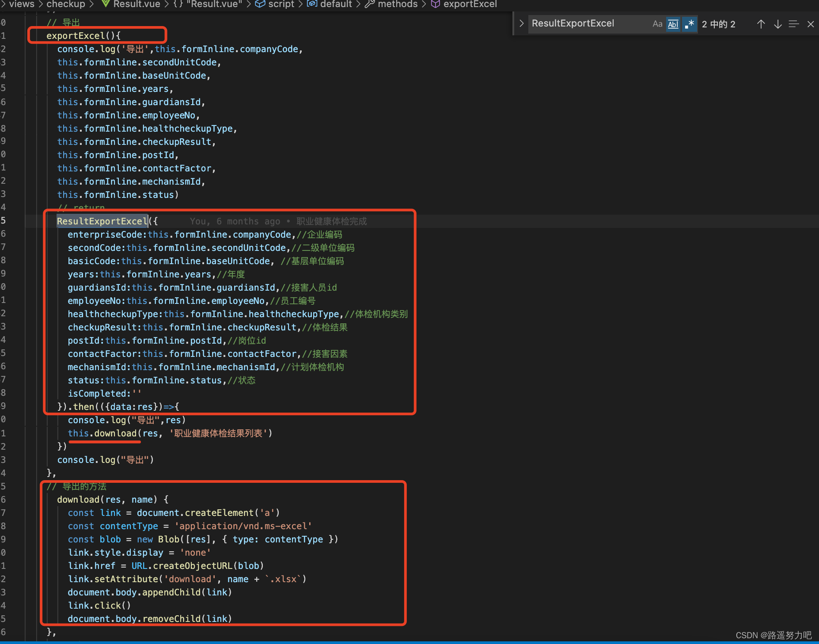
Task: Click the braces icon in breadcrumb
Action: coord(178,4)
